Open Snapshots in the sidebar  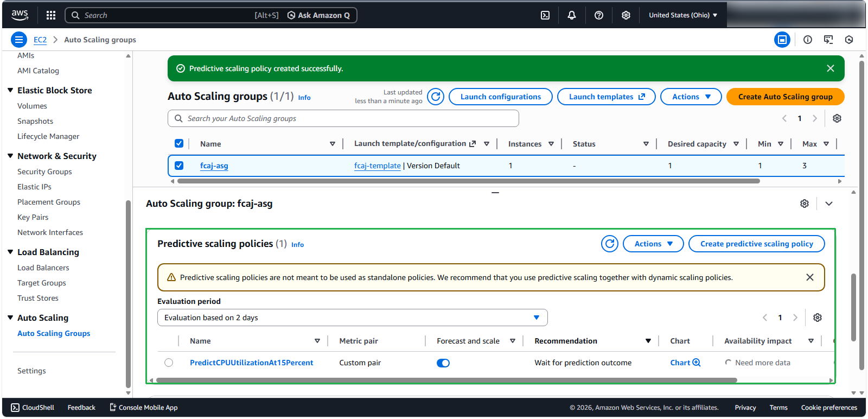coord(35,121)
